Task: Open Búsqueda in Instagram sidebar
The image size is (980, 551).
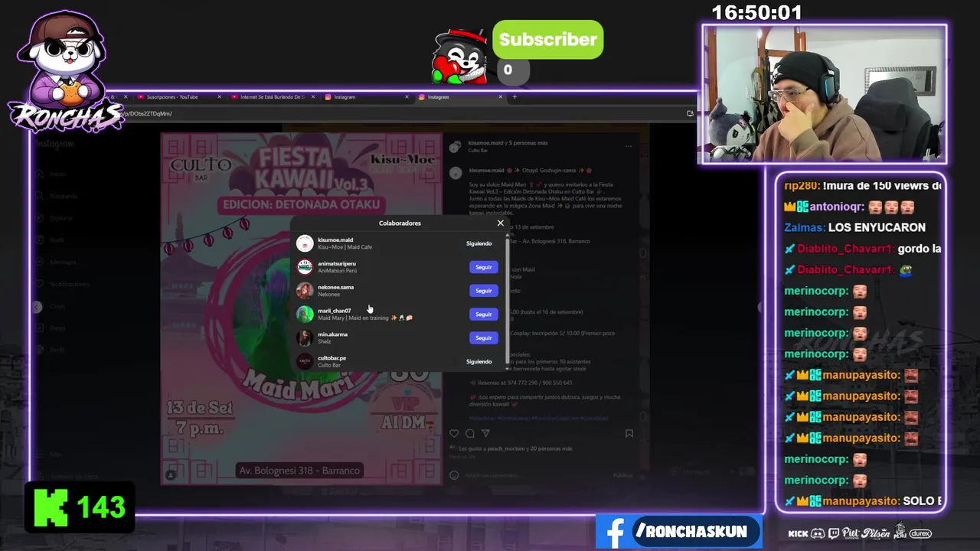Action: click(55, 196)
